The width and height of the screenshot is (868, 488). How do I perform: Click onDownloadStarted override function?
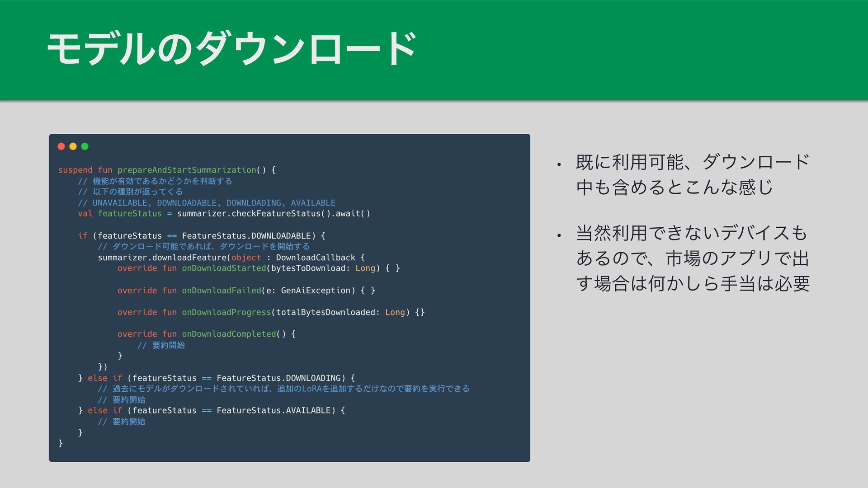224,268
